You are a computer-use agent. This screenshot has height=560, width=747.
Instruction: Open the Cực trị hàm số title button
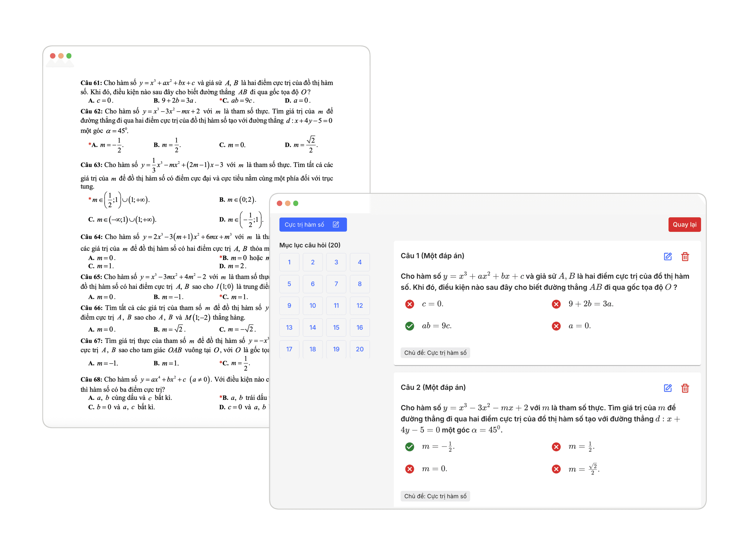point(304,224)
